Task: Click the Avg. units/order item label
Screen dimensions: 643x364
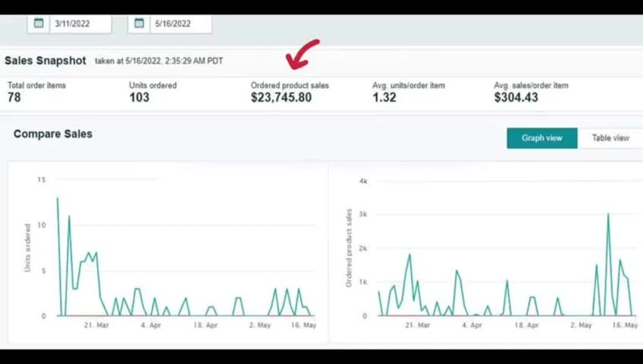Action: (408, 86)
